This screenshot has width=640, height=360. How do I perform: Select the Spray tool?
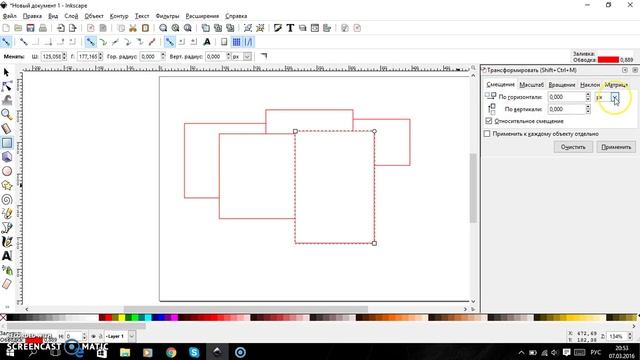(7, 270)
